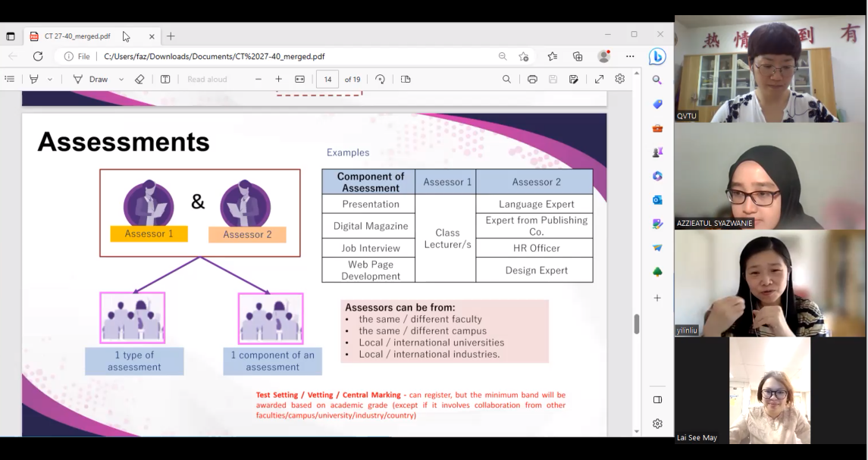The height and width of the screenshot is (460, 868).
Task: Open the sidebar Outlook icon
Action: pyautogui.click(x=657, y=200)
